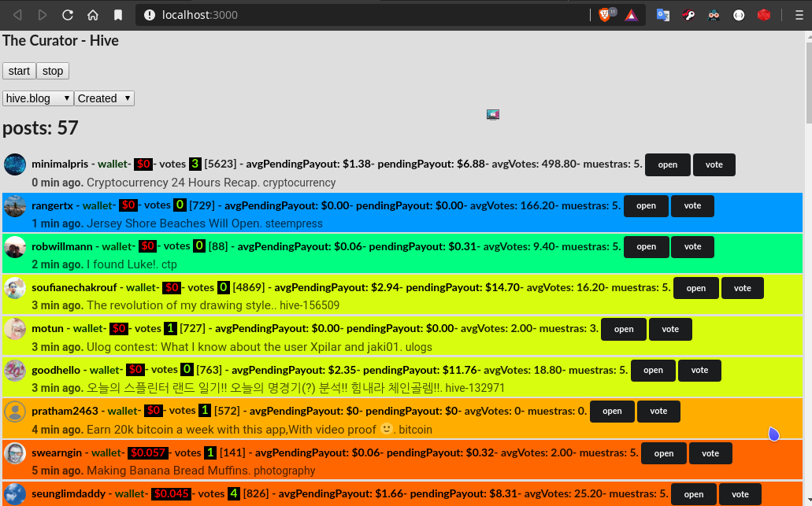The width and height of the screenshot is (812, 506).
Task: Click the start button
Action: (19, 71)
